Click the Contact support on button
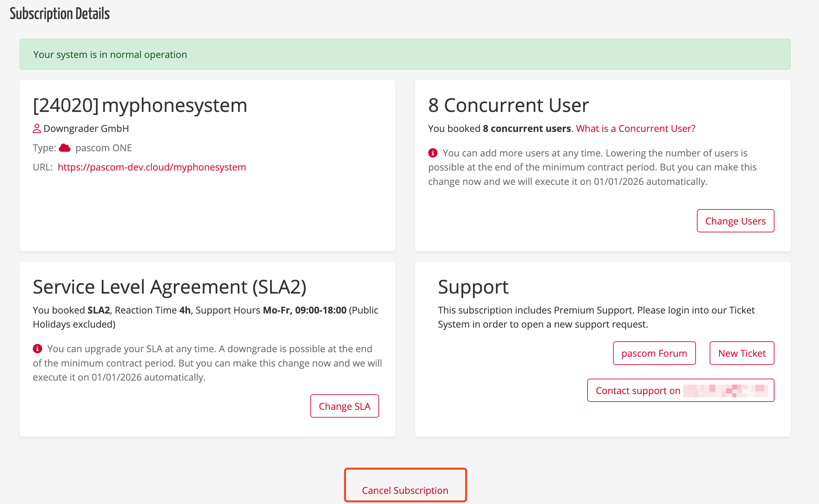 (680, 390)
